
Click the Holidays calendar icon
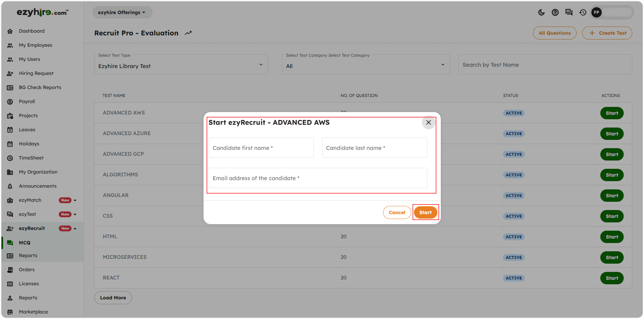coord(10,144)
